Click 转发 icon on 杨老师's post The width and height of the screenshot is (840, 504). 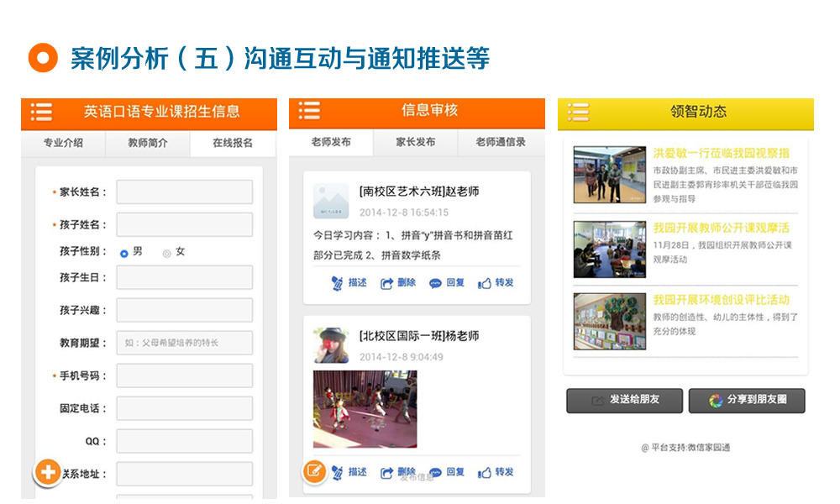pos(485,472)
